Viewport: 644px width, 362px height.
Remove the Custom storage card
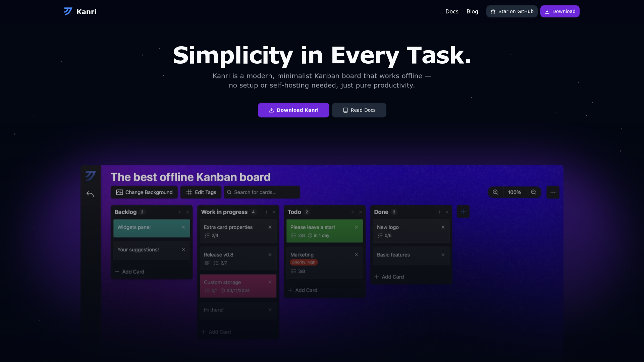pos(270,282)
